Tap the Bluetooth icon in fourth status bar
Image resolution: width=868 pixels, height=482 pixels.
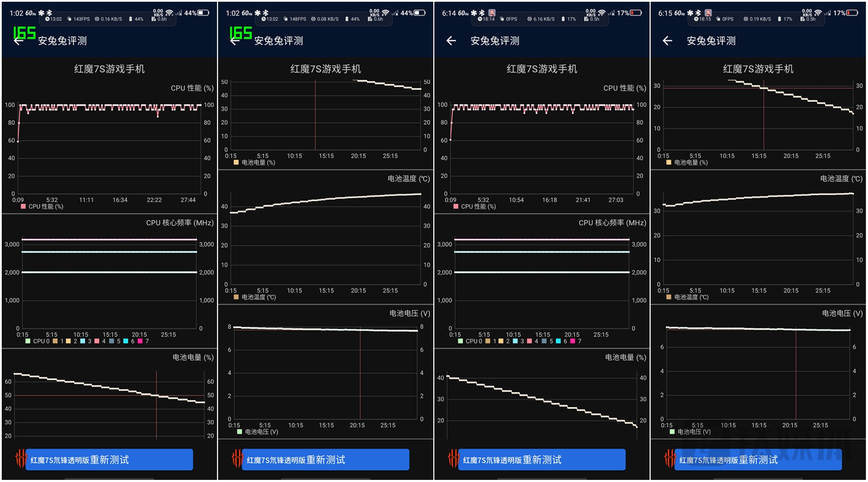(x=698, y=13)
